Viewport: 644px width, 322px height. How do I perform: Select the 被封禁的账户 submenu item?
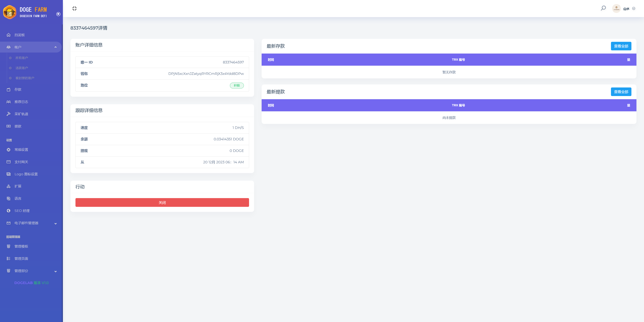pyautogui.click(x=25, y=78)
